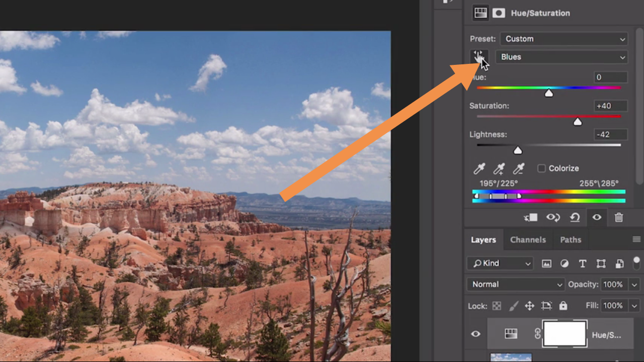Screen dimensions: 644x362
Task: Filter layers by type (T) icon
Action: pos(583,263)
